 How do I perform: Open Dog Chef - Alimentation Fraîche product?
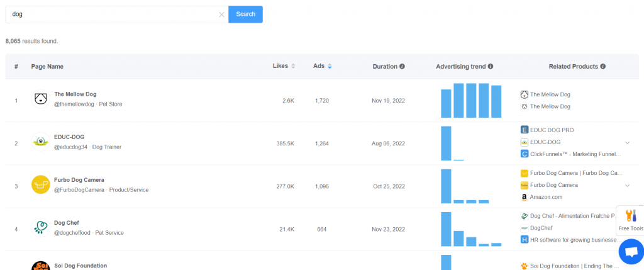click(569, 216)
